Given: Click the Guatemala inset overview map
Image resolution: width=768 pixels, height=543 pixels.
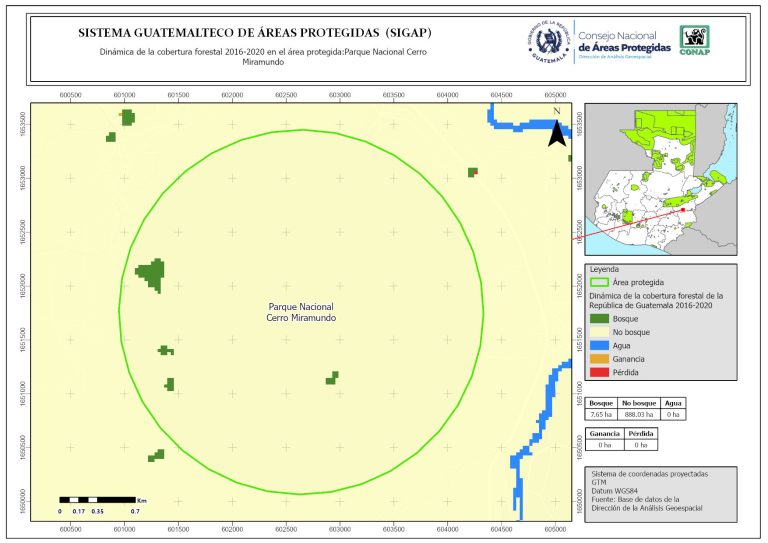Looking at the screenshot, I should (660, 180).
